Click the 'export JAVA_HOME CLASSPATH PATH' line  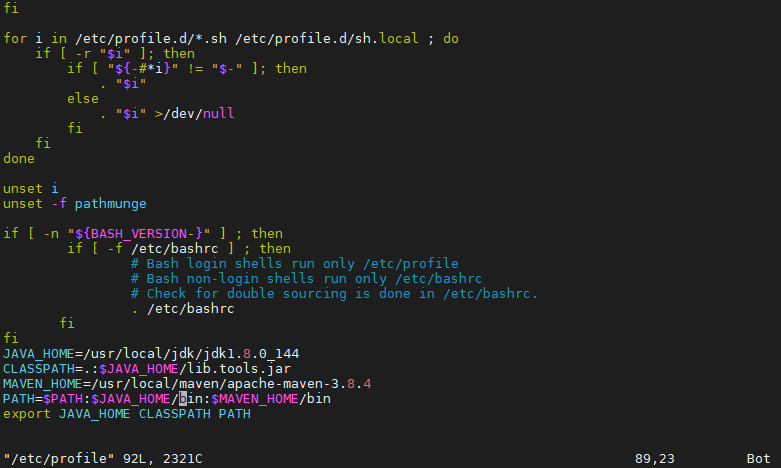[127, 414]
